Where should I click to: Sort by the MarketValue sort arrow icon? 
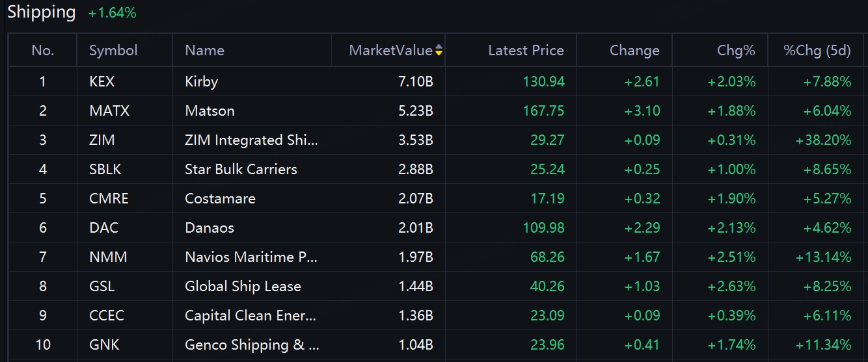439,51
